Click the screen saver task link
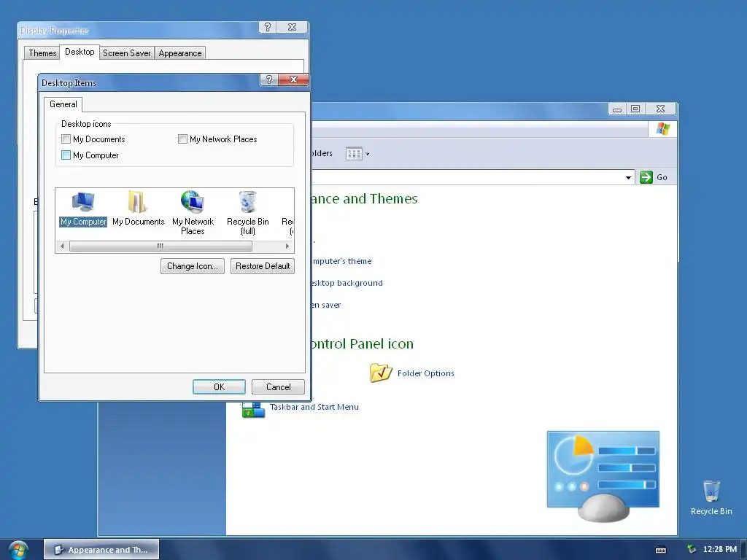This screenshot has height=560, width=747. tap(326, 305)
